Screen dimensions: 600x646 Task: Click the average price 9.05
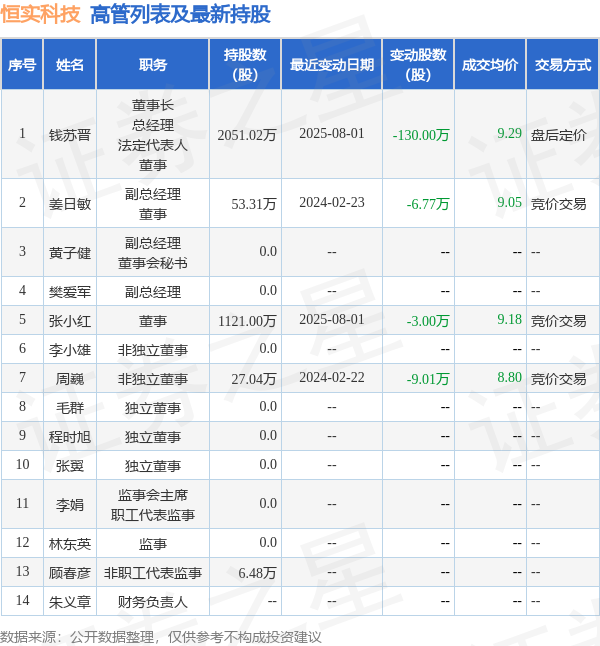pos(509,202)
